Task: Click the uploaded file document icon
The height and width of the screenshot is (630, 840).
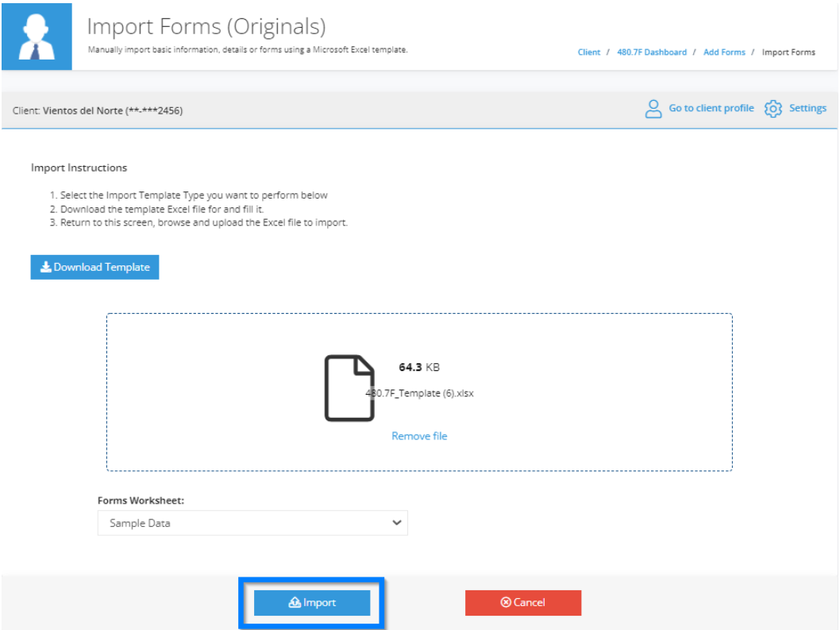Action: (349, 388)
